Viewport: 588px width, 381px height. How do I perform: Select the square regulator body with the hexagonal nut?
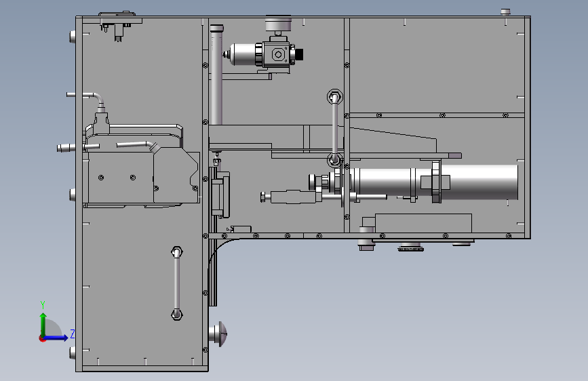(x=277, y=54)
